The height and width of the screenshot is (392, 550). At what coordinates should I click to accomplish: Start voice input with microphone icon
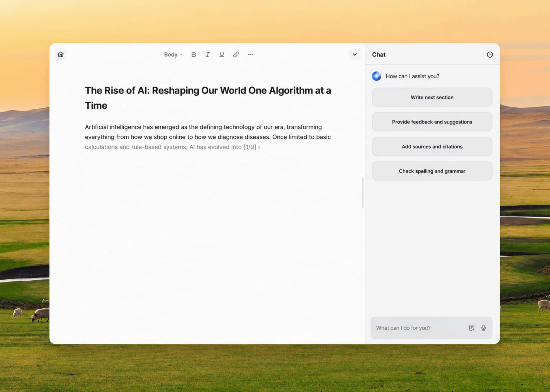(x=483, y=328)
